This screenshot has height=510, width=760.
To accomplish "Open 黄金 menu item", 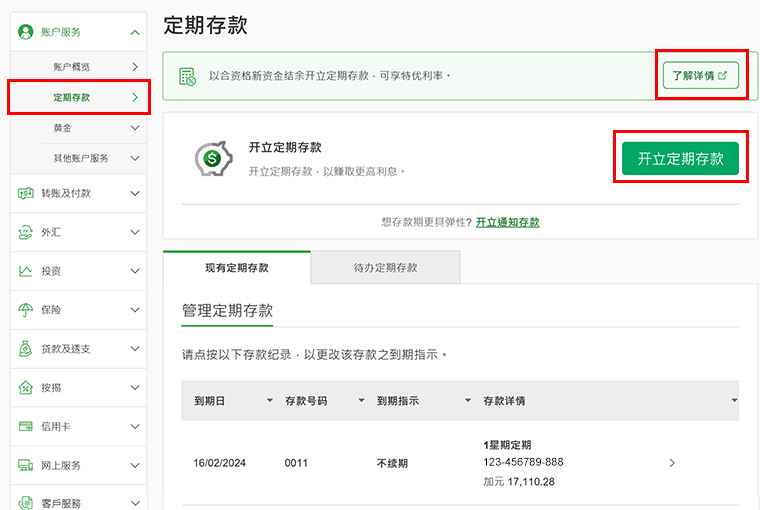I will pos(79,128).
